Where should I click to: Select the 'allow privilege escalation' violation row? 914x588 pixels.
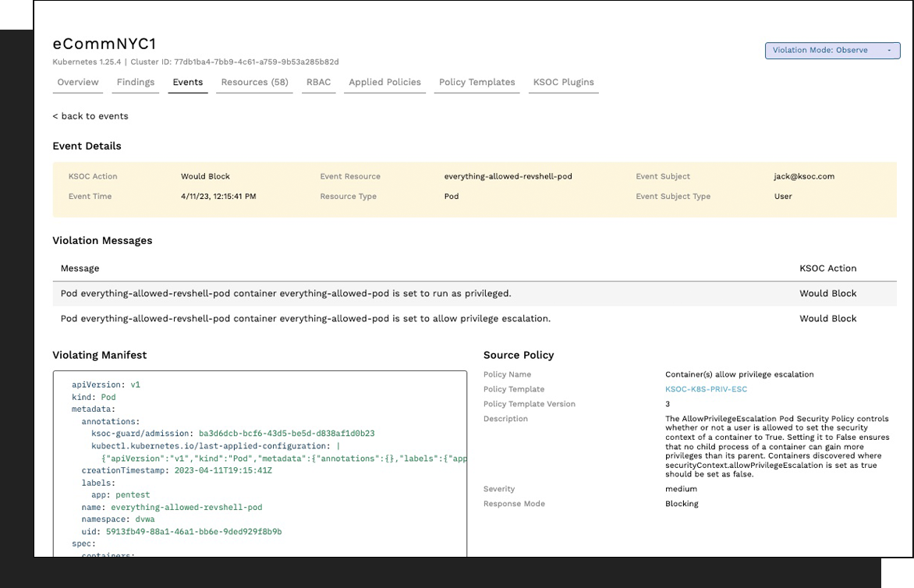[x=474, y=319]
